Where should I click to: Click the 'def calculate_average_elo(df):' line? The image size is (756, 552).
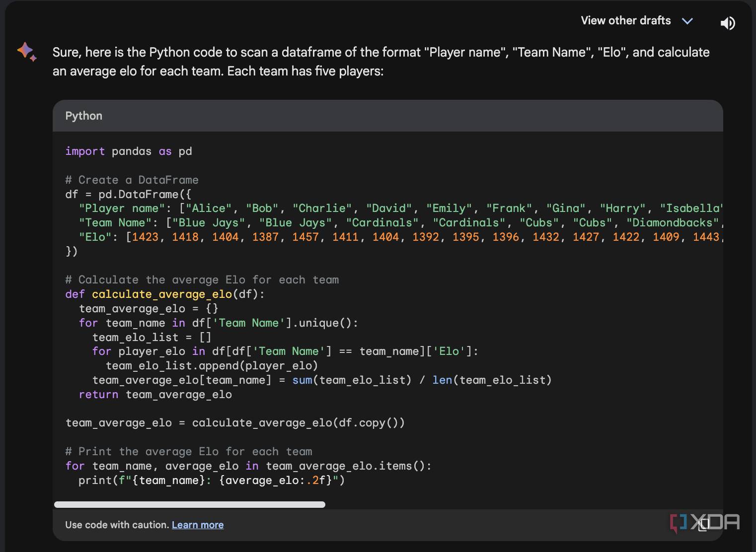pyautogui.click(x=165, y=294)
